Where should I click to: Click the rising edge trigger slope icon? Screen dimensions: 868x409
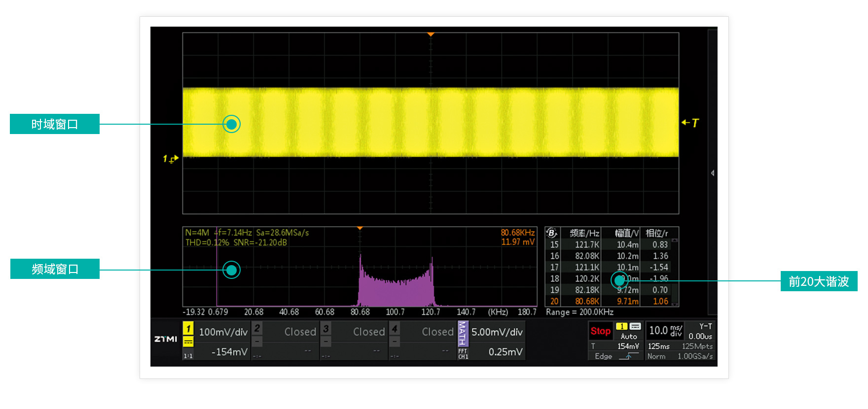628,356
